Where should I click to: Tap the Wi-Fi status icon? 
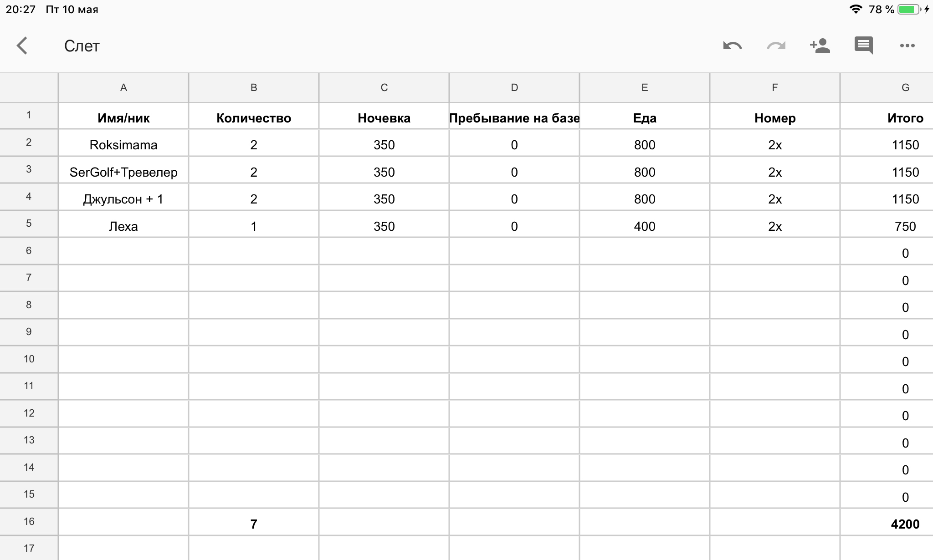click(856, 10)
